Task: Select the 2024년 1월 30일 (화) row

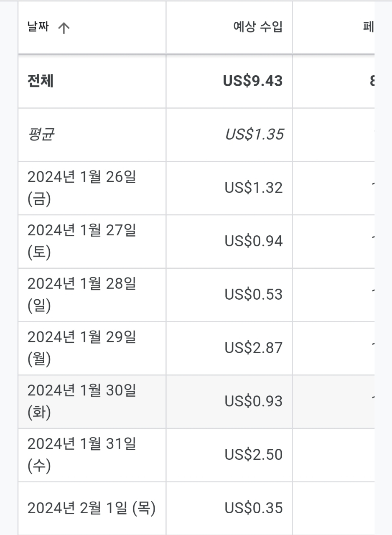Action: (82, 401)
